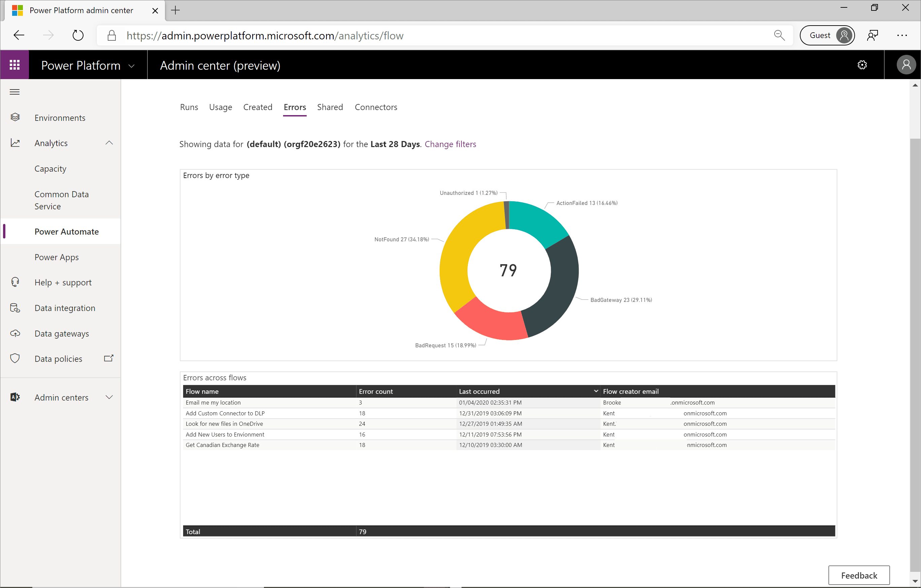
Task: Open the app launcher waffle icon
Action: (x=14, y=65)
